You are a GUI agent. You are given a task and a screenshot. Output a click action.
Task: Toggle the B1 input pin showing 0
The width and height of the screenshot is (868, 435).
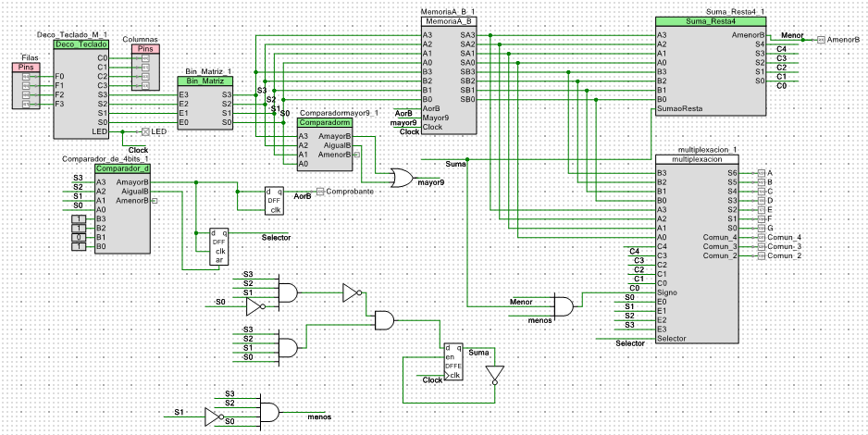pyautogui.click(x=79, y=237)
